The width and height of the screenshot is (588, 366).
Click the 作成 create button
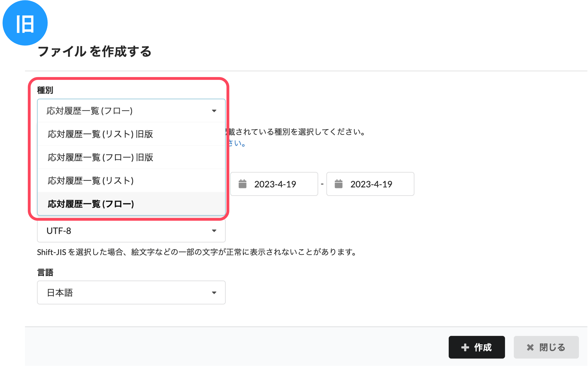pos(477,347)
